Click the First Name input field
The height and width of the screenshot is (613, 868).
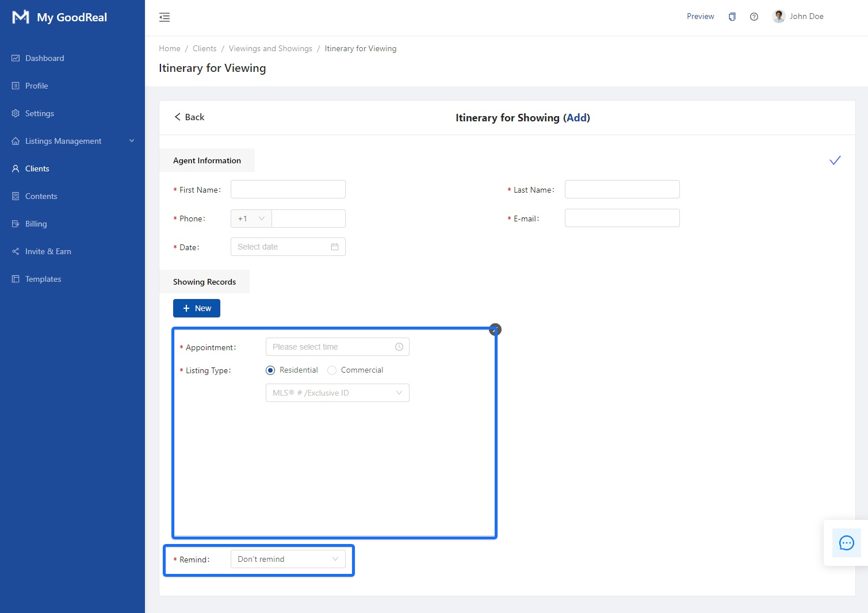pos(288,189)
